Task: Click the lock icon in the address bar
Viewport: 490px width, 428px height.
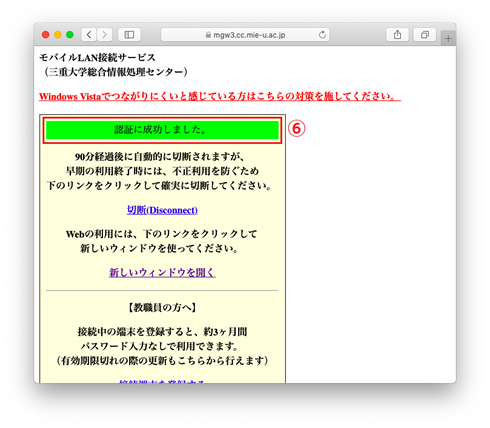Action: [x=208, y=35]
